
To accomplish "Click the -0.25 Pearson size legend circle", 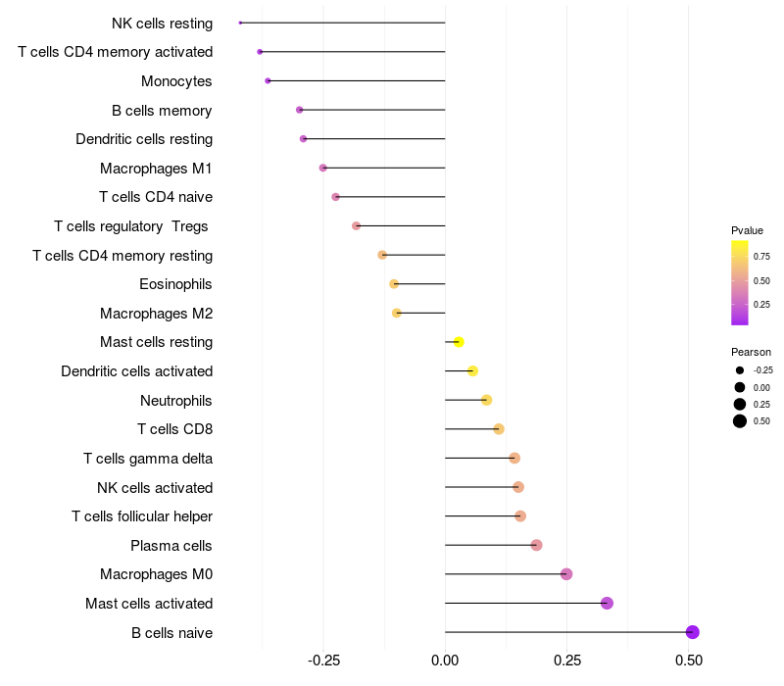I will [740, 370].
